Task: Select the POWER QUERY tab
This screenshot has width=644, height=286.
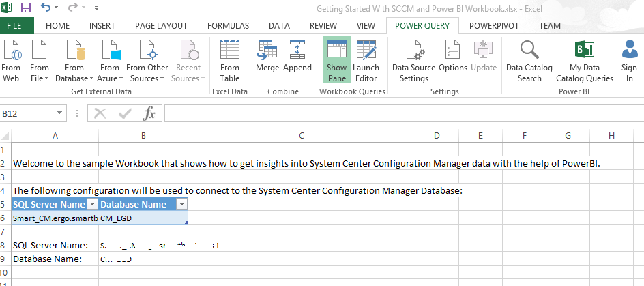Action: [422, 25]
